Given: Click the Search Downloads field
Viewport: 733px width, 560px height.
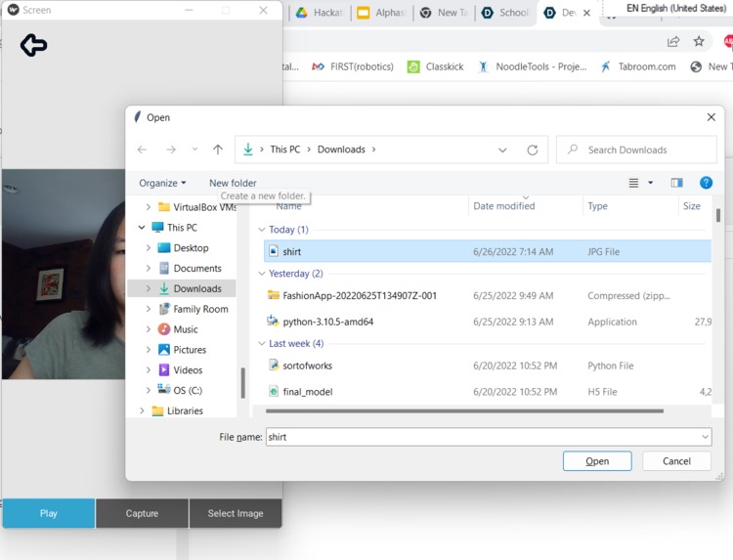Looking at the screenshot, I should coord(636,151).
